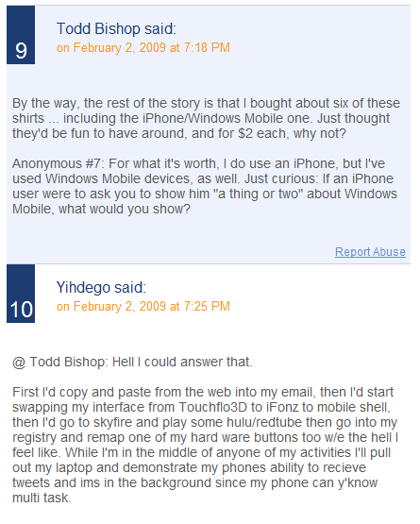Click comment number 10 badge
Screen dimensions: 420x524
21,294
